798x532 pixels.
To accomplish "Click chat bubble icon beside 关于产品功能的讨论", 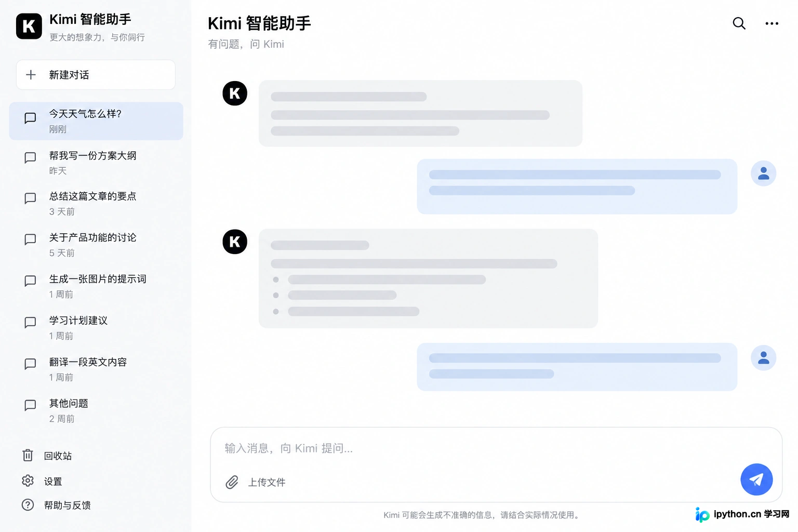I will 30,239.
